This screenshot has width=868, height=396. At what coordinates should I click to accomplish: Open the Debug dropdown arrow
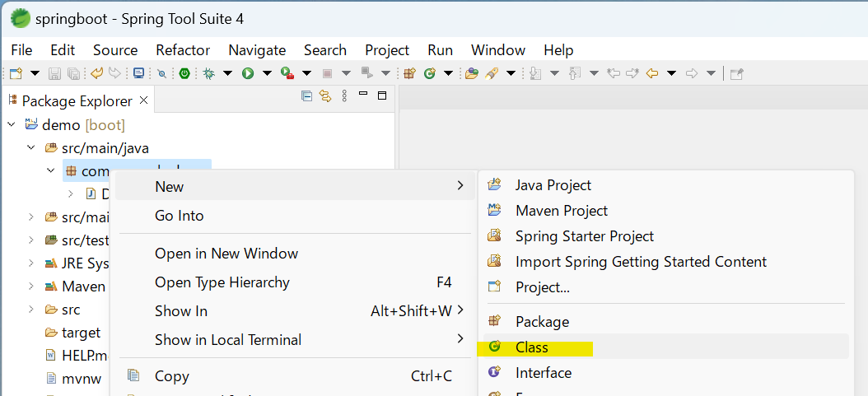click(x=227, y=73)
